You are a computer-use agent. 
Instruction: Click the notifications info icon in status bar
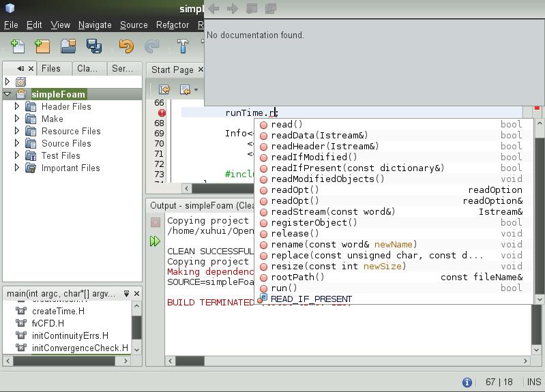click(467, 382)
